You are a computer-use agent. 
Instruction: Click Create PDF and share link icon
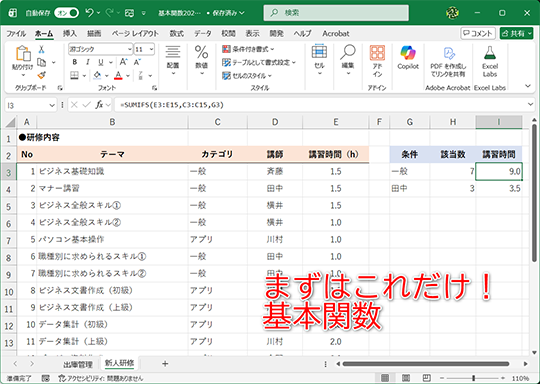click(x=448, y=53)
